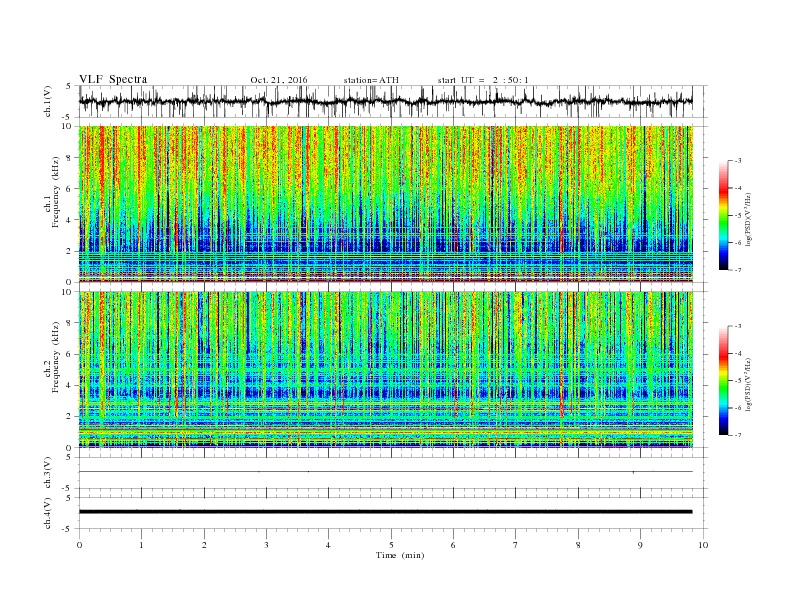Screen dimensions: 792x612
Task: Click the "4" kHz tick on ch.1 spectrogram
Action: click(71, 220)
